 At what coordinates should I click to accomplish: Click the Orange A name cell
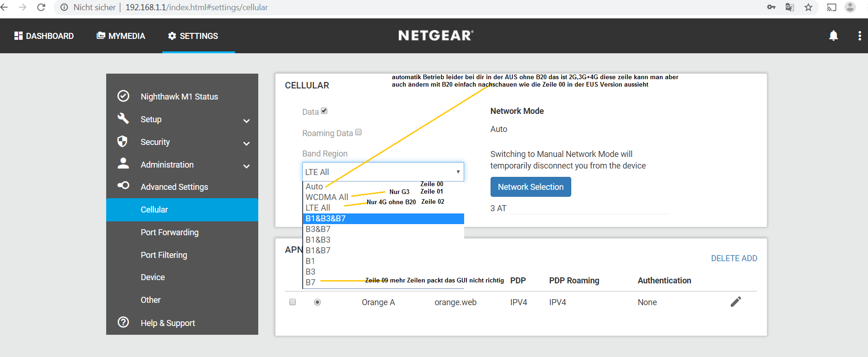(378, 302)
